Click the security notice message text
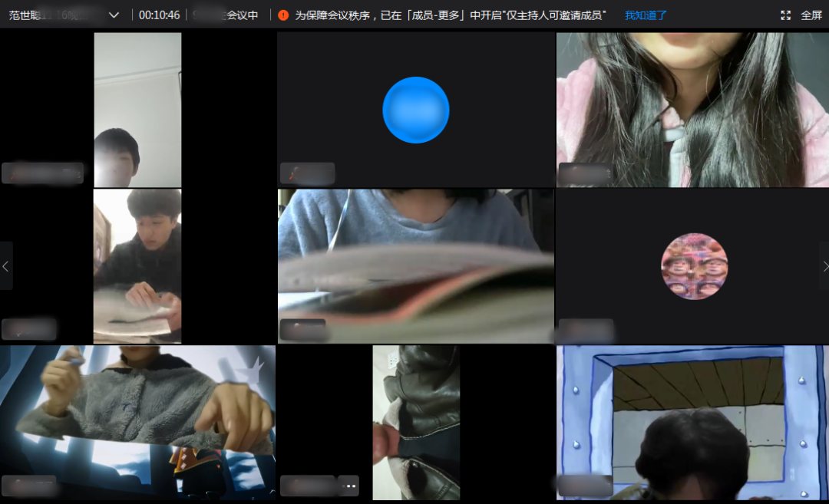This screenshot has height=504, width=829. [x=451, y=15]
